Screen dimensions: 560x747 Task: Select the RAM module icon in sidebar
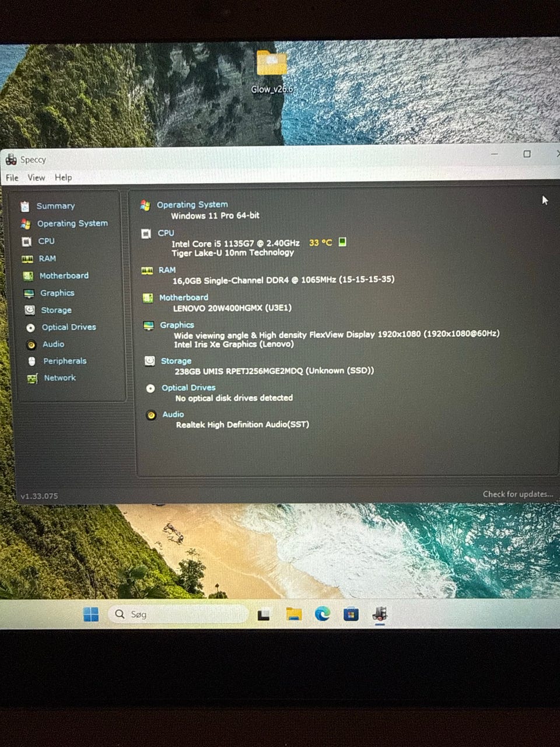(x=27, y=259)
